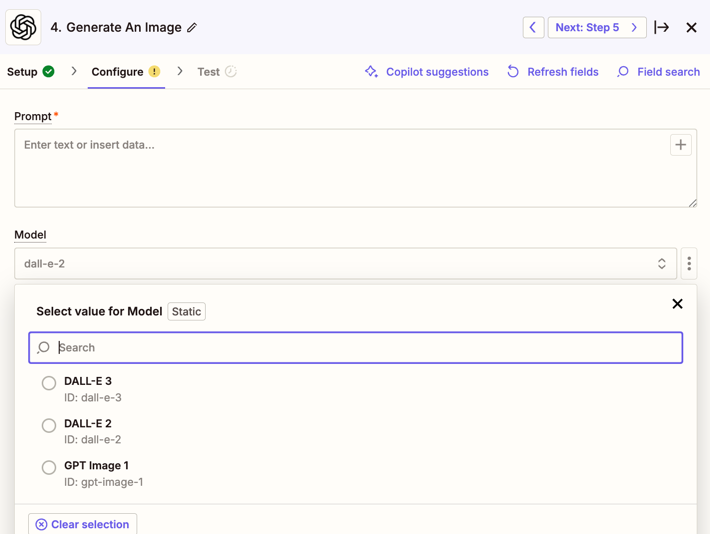Click the pencil icon to rename step
Image resolution: width=710 pixels, height=534 pixels.
[x=192, y=28]
